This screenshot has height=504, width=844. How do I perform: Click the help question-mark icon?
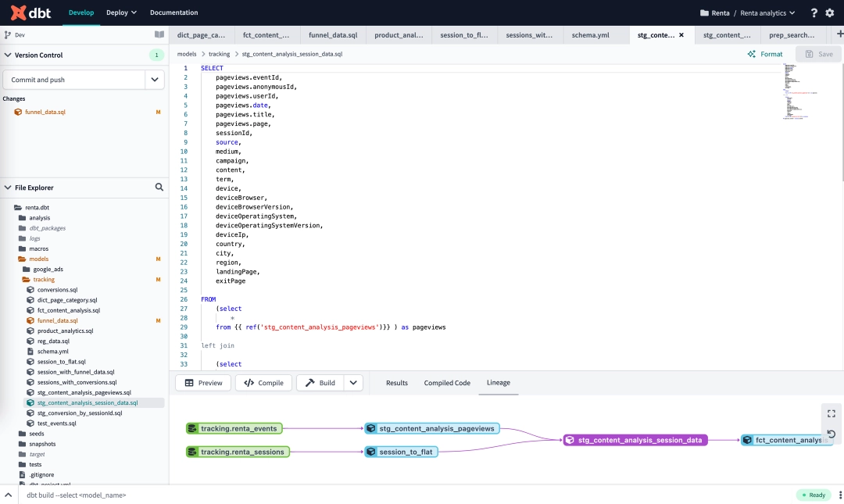click(x=814, y=12)
